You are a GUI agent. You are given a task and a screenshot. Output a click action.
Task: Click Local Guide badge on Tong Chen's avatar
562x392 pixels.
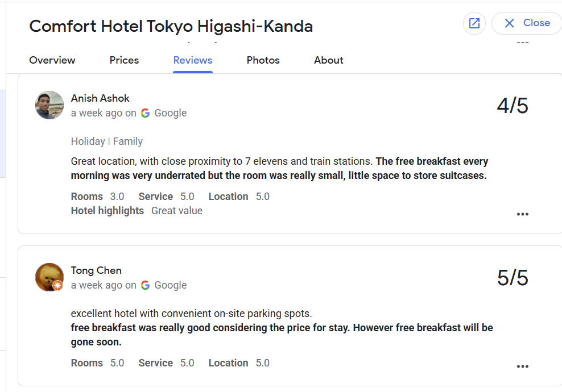click(57, 286)
